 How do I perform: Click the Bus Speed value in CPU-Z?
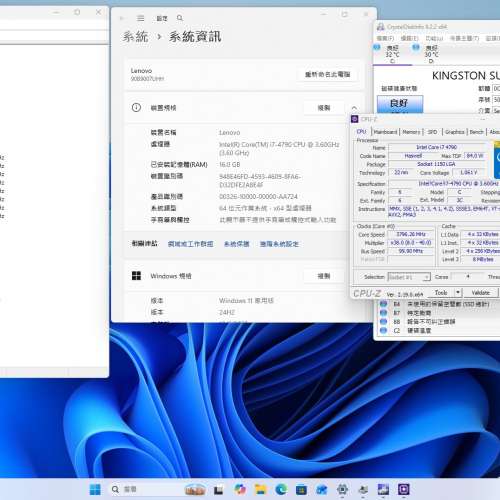coord(411,251)
